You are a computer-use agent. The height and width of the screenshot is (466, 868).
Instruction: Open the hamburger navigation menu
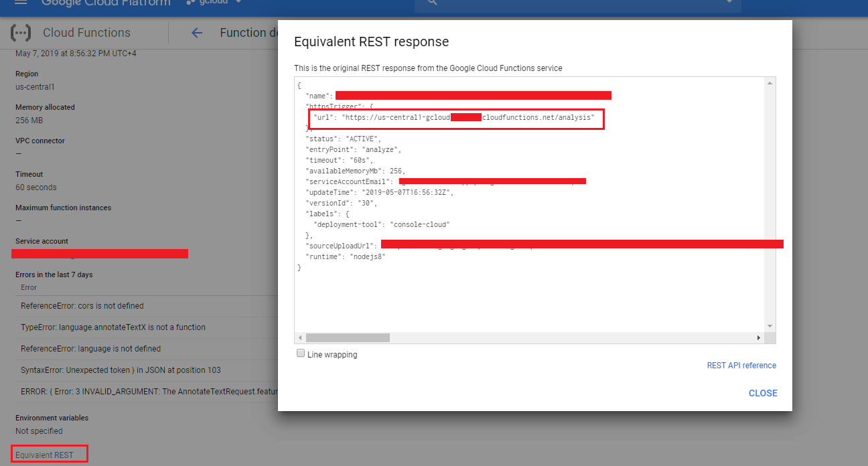point(21,2)
